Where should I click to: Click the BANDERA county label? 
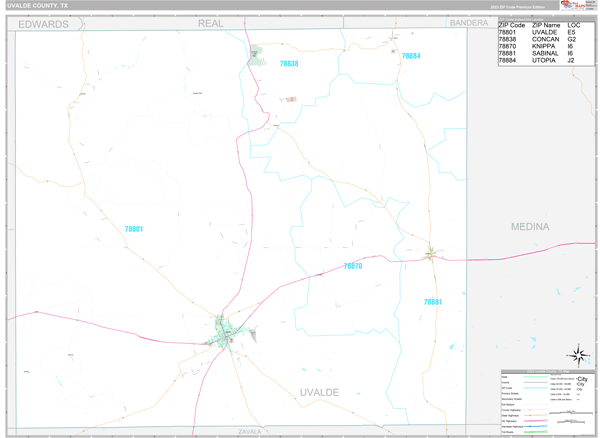468,22
